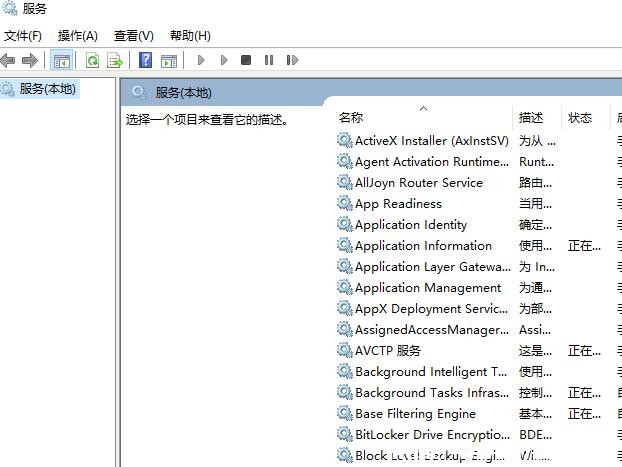Click the second greyed play button in the toolbar
This screenshot has width=622, height=467.
[x=224, y=60]
